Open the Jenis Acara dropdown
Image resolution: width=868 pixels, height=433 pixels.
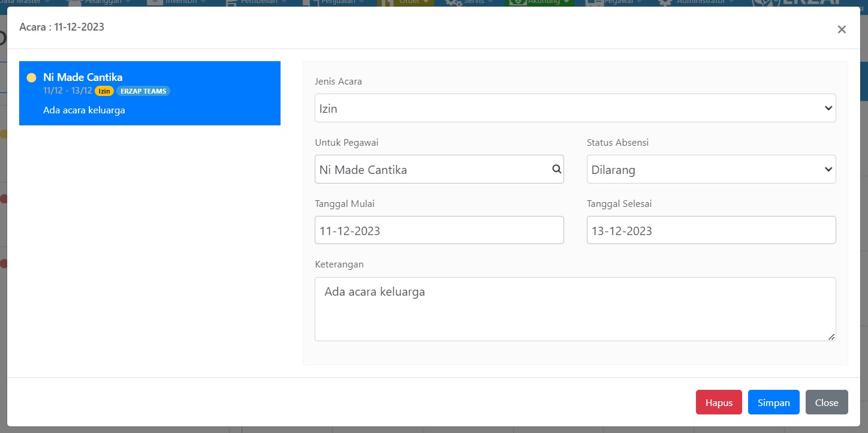point(575,108)
